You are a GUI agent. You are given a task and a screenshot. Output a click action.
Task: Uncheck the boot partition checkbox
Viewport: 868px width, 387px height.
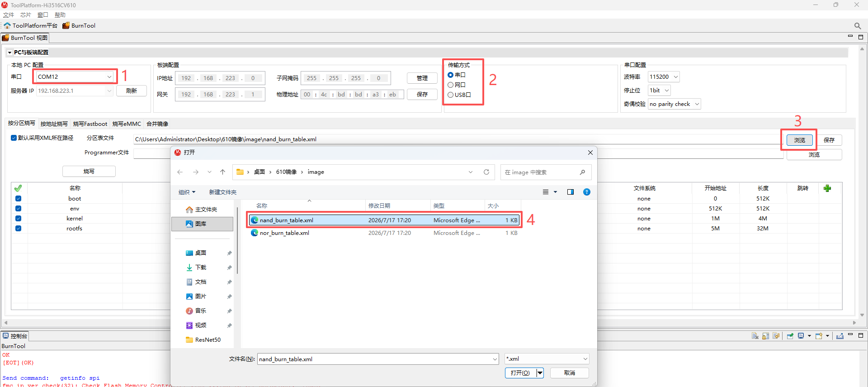tap(18, 199)
